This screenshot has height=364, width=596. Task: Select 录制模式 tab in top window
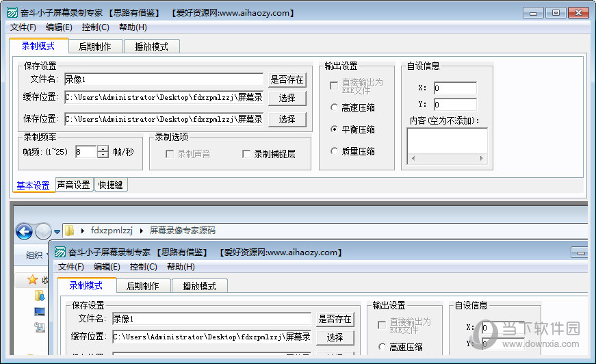(x=38, y=46)
